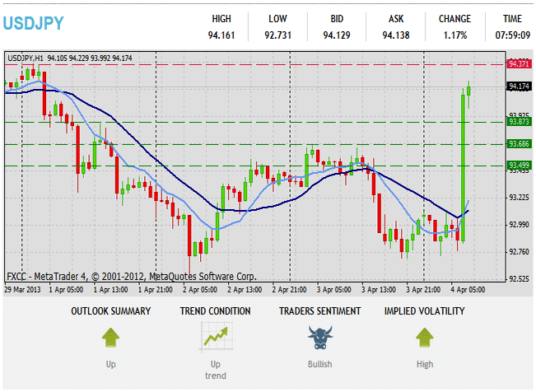This screenshot has height=392, width=536.
Task: Click the black 94.174 current price label
Action: 519,86
